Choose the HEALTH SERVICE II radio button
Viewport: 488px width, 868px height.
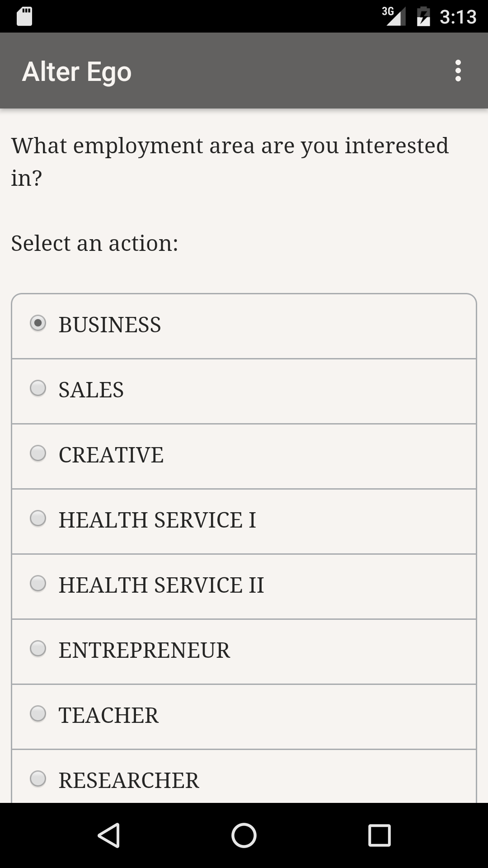(38, 584)
